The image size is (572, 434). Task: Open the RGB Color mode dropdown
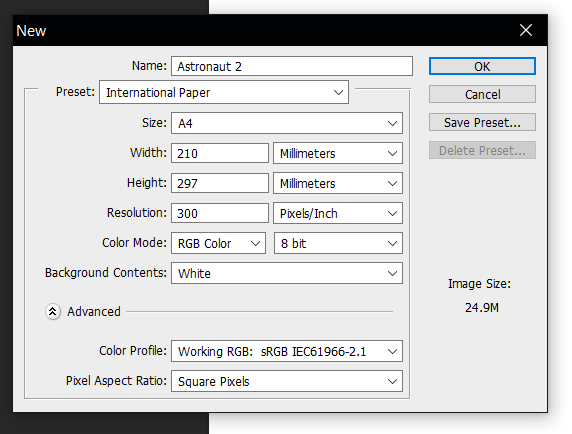tap(219, 243)
